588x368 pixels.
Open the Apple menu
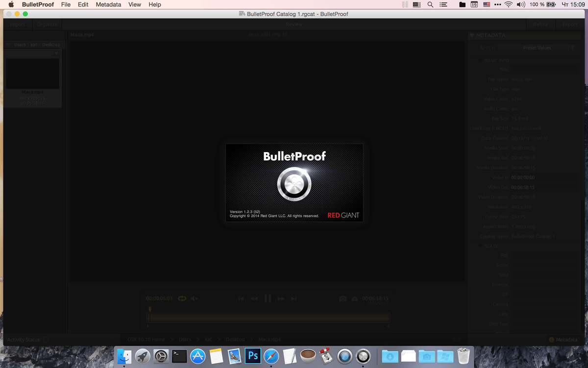tap(11, 4)
